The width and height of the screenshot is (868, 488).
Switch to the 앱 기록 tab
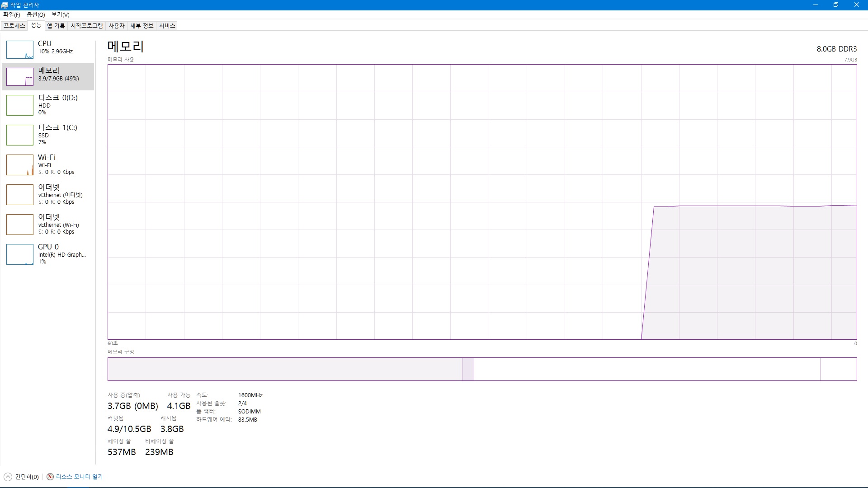(x=56, y=26)
